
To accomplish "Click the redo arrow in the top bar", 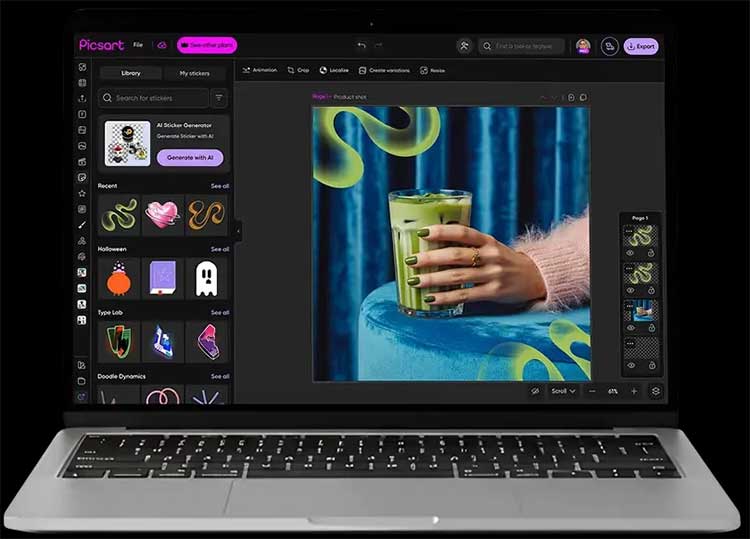I will (378, 45).
